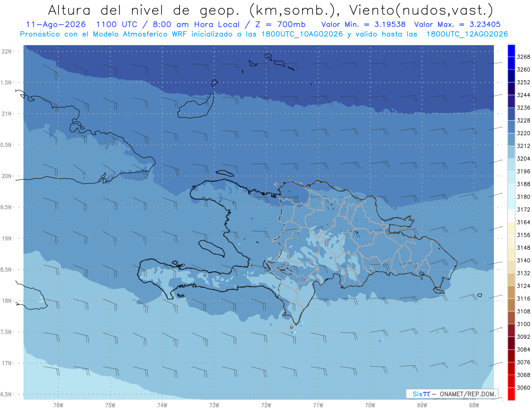Click the '3268' legend value

pyautogui.click(x=524, y=57)
